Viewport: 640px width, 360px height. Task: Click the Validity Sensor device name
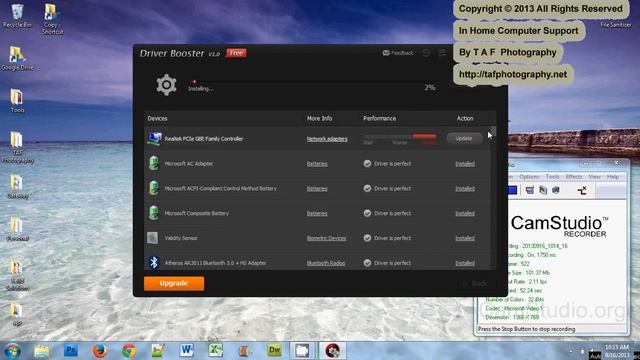point(181,238)
